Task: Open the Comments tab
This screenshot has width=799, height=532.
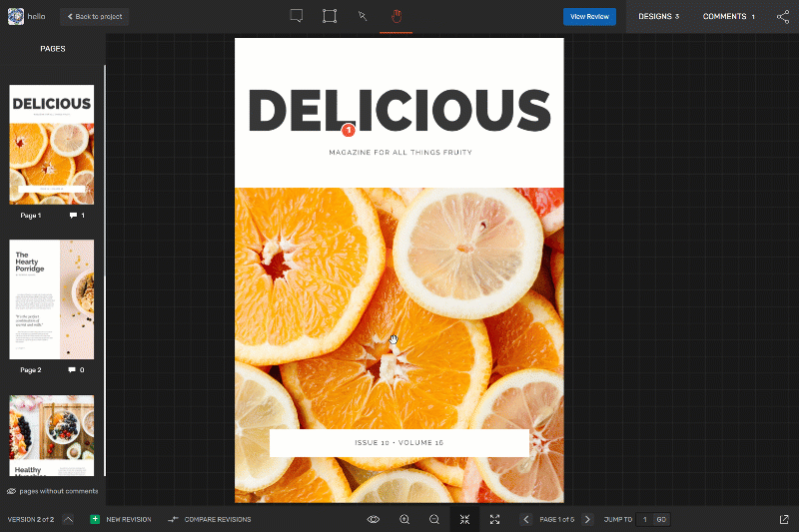Action: pos(728,16)
